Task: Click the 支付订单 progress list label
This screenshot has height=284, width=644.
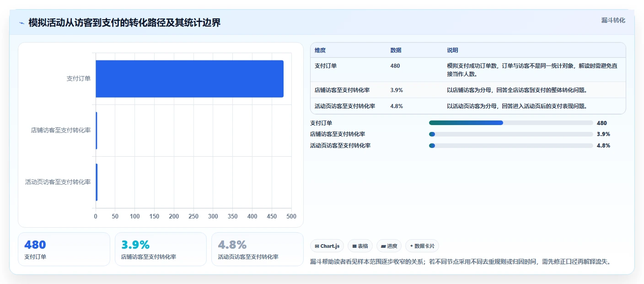Action: coord(321,123)
